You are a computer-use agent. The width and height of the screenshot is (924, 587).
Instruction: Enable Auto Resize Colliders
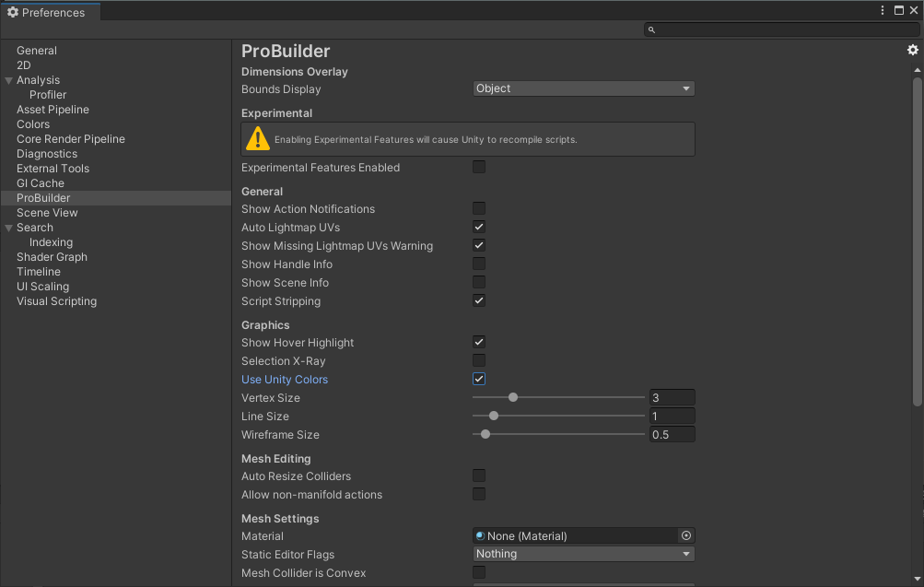point(479,475)
